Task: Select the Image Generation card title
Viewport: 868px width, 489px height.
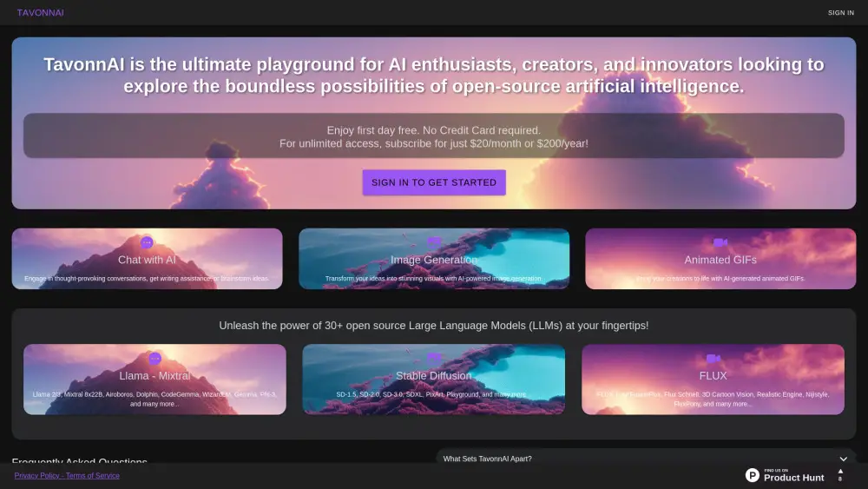Action: pyautogui.click(x=434, y=260)
